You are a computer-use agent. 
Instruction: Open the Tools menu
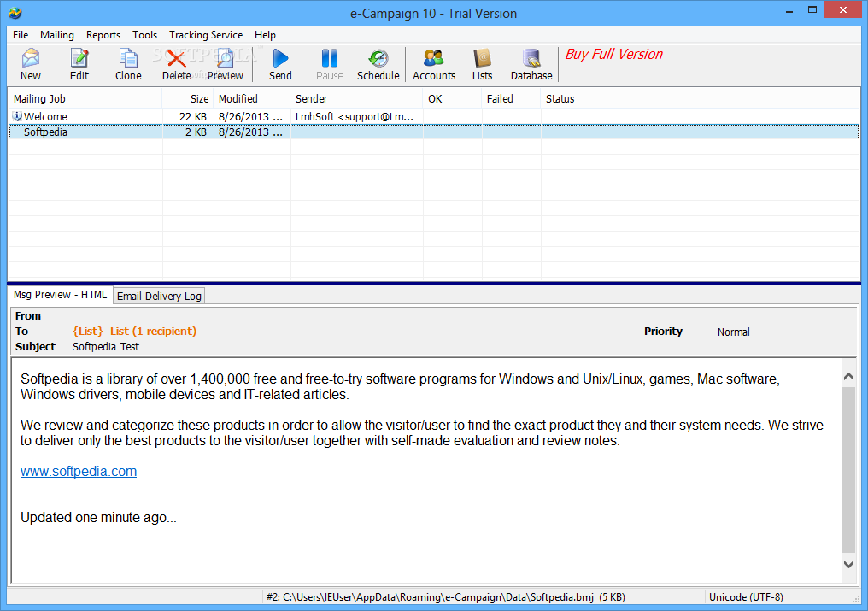coord(144,34)
